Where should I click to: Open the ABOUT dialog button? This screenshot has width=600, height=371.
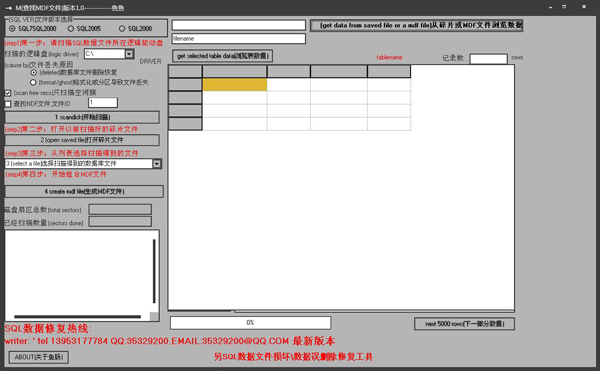click(x=39, y=357)
